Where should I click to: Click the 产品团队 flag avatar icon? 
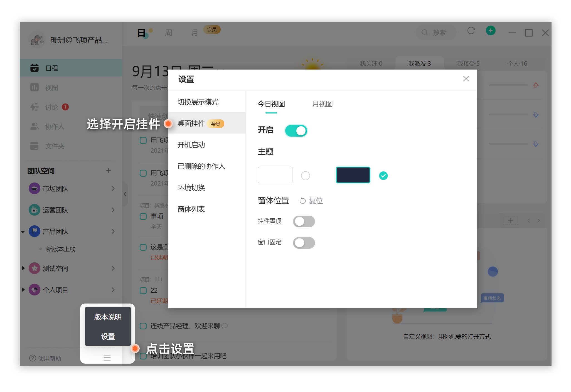point(35,231)
